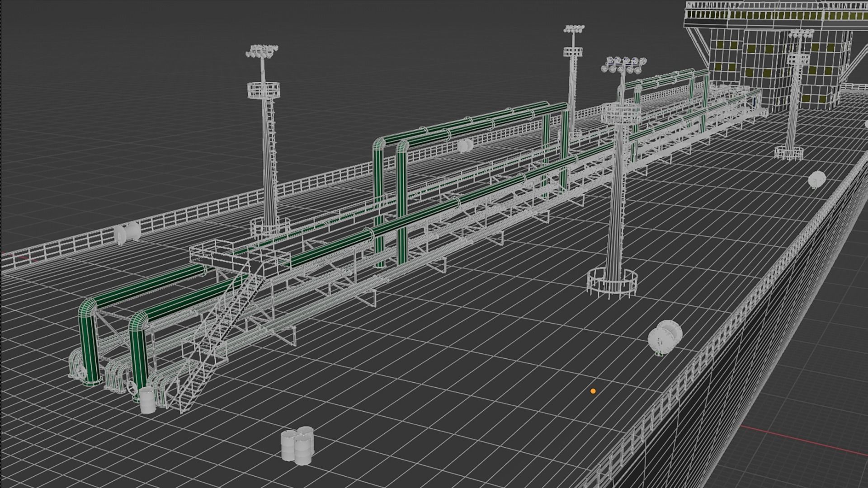Select the single barrel beside the staircase base
Screen dimensions: 868x488
(147, 400)
